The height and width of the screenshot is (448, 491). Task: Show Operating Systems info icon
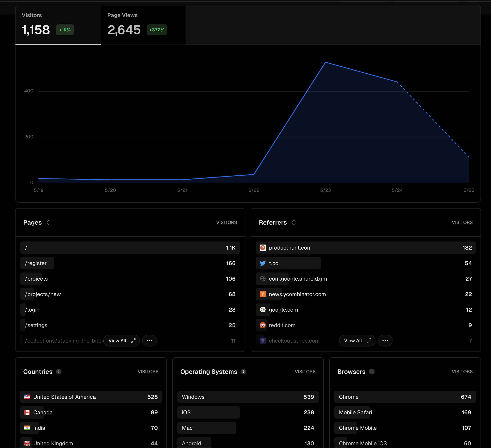pos(244,371)
